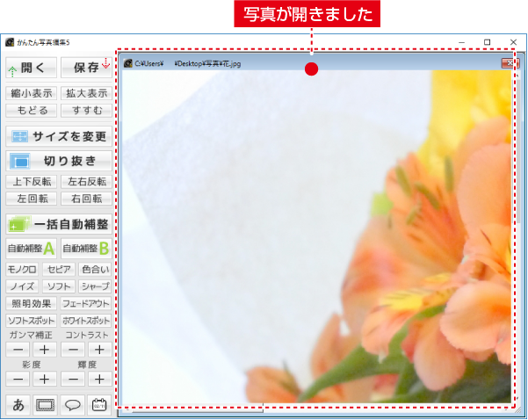Click the 保存 (Save) button
Image resolution: width=528 pixels, height=420 pixels.
coord(87,67)
